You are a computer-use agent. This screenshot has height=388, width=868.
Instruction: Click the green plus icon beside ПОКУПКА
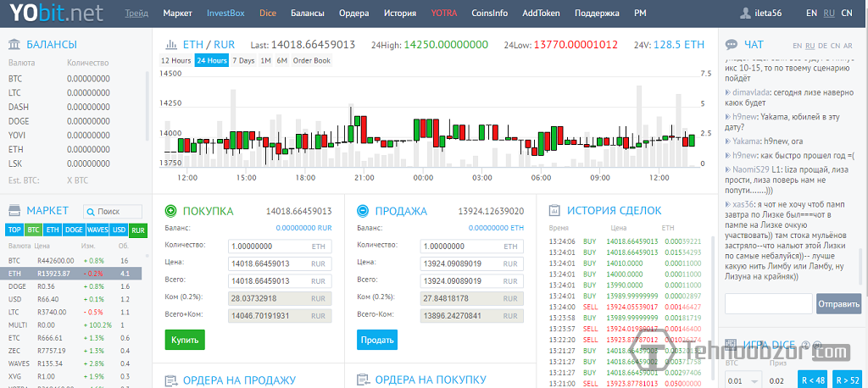pos(171,211)
